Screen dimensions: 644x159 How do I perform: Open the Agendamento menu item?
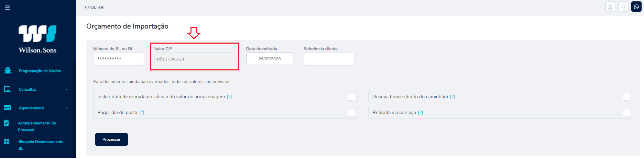tap(31, 108)
